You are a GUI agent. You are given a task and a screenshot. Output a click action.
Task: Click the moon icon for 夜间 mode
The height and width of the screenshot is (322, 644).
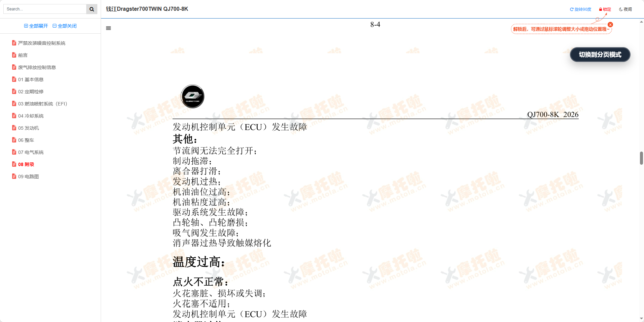click(x=621, y=9)
